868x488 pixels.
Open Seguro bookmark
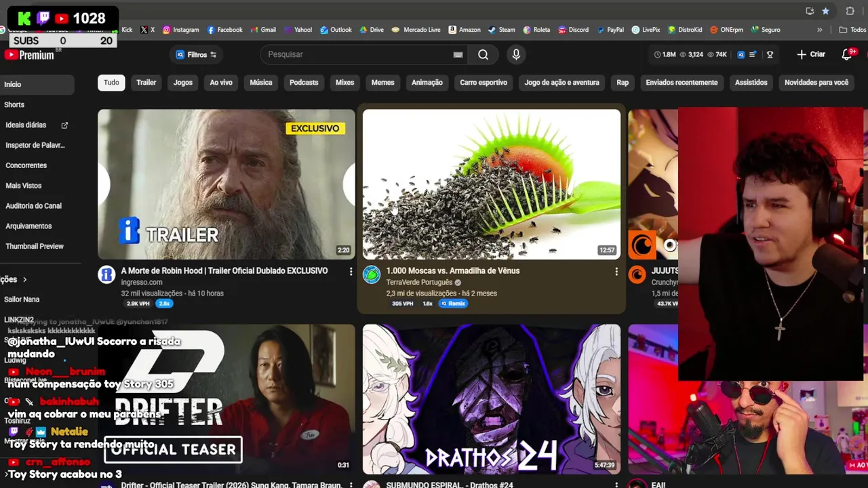[x=765, y=30]
